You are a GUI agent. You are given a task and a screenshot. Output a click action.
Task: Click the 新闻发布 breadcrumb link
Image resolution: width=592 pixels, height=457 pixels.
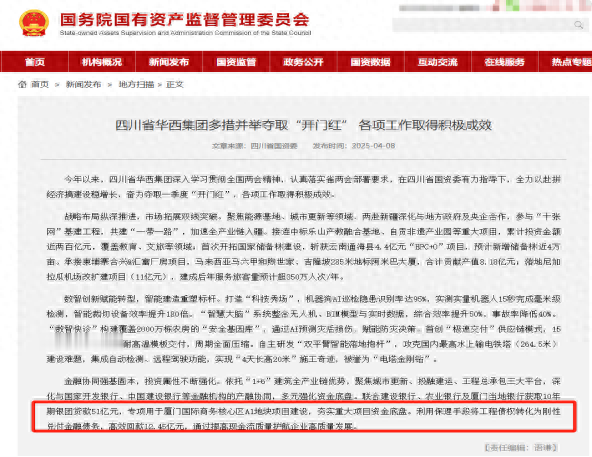coord(83,84)
